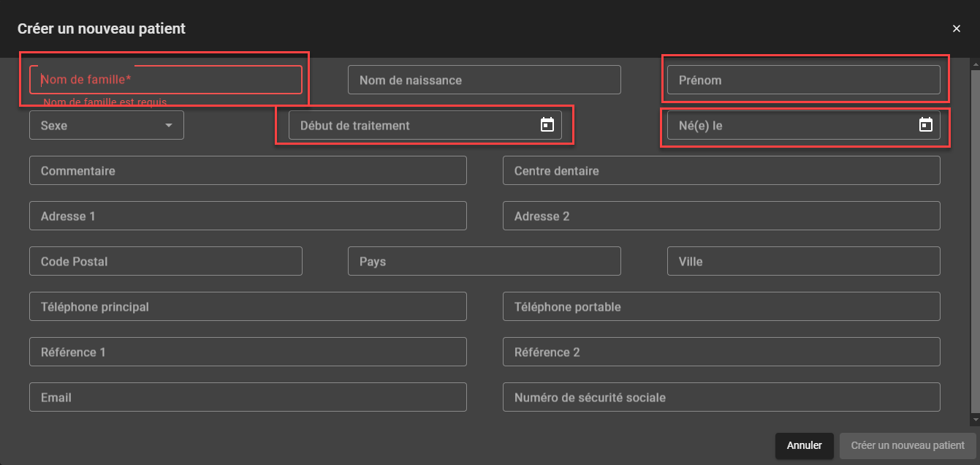This screenshot has width=980, height=465.
Task: Focus the Centre dentaire field
Action: [x=721, y=170]
